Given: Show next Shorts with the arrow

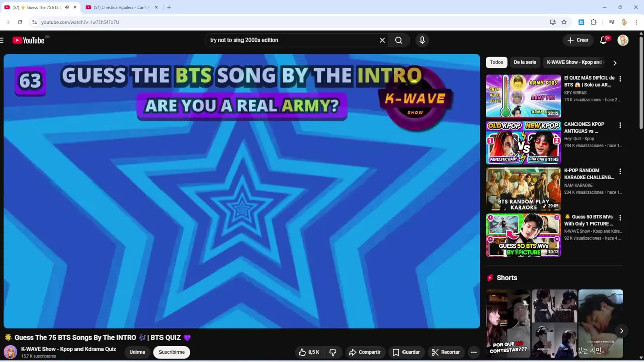Looking at the screenshot, I should [x=621, y=331].
